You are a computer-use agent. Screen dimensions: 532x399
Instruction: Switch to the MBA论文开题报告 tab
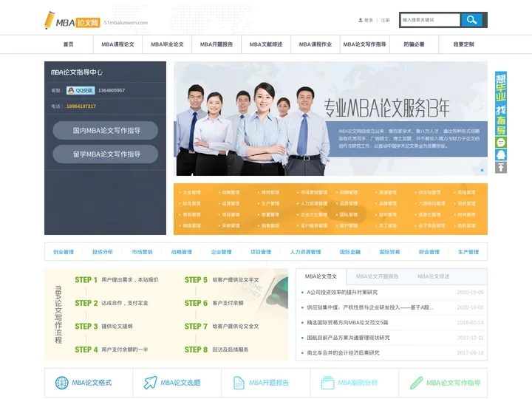(378, 276)
